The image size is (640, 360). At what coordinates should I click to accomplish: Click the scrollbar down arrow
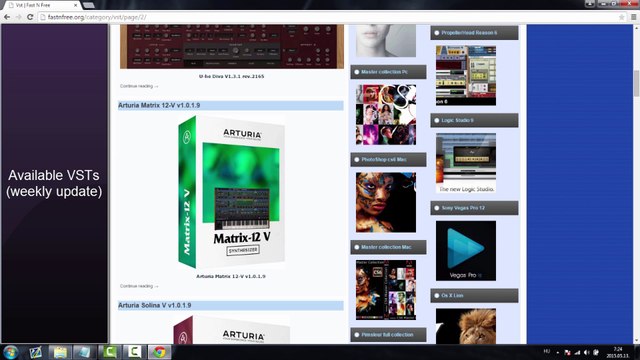point(636,340)
